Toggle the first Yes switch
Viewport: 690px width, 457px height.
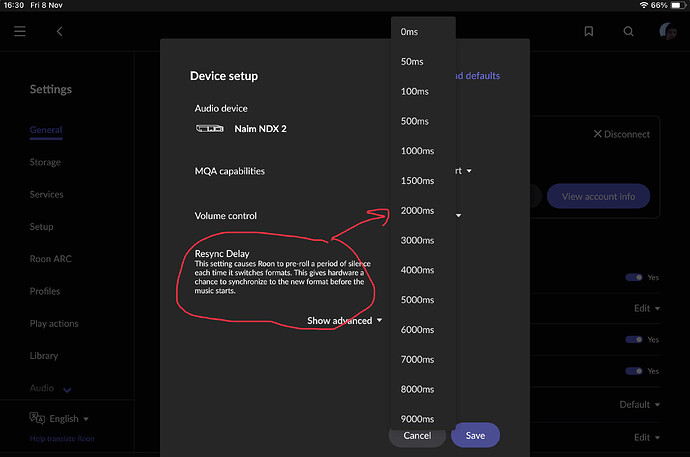634,277
